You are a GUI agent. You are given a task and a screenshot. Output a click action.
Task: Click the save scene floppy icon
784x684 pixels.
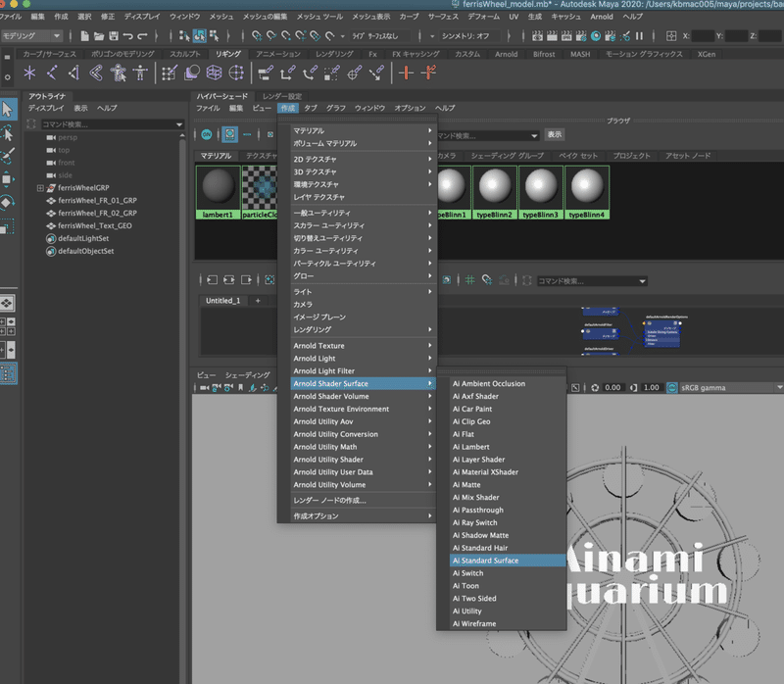(114, 36)
